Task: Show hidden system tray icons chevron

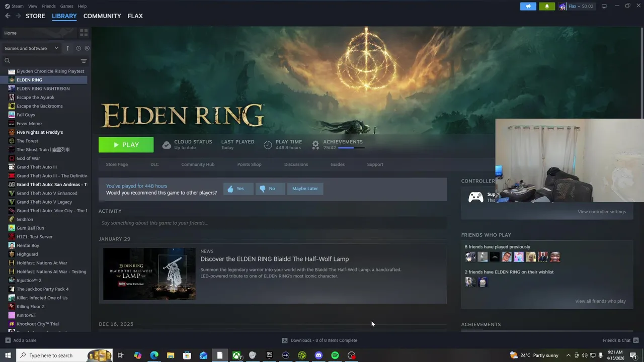Action: [x=569, y=355]
